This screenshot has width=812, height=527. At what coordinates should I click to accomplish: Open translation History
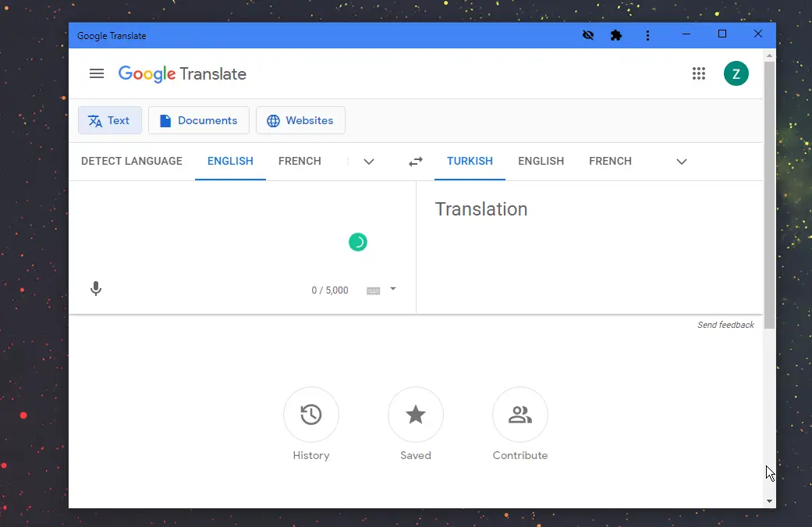point(310,415)
